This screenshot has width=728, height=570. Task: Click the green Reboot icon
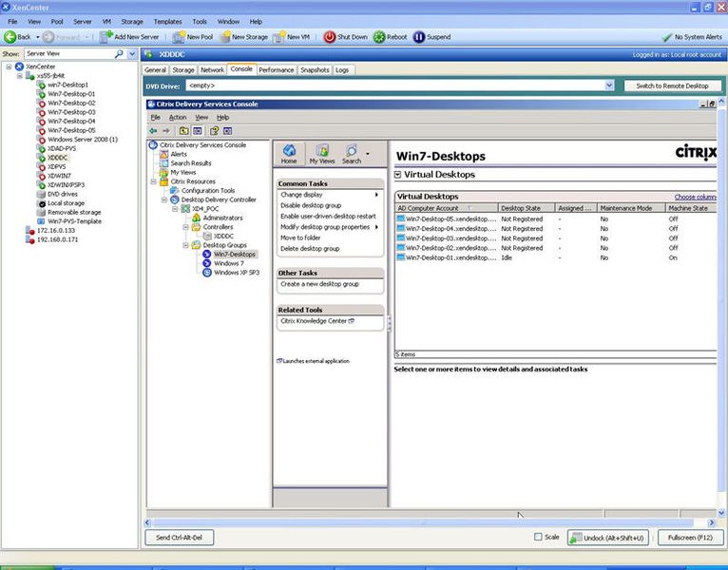pyautogui.click(x=379, y=37)
